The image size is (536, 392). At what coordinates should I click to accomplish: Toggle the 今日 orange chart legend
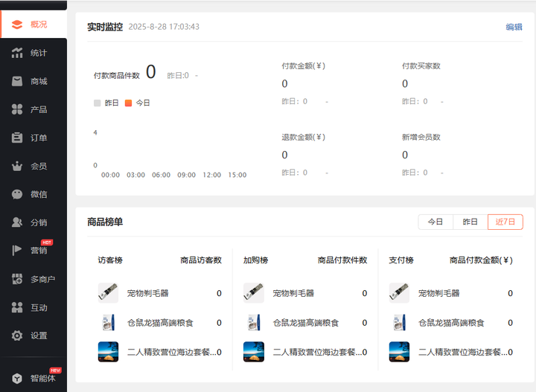pos(138,103)
